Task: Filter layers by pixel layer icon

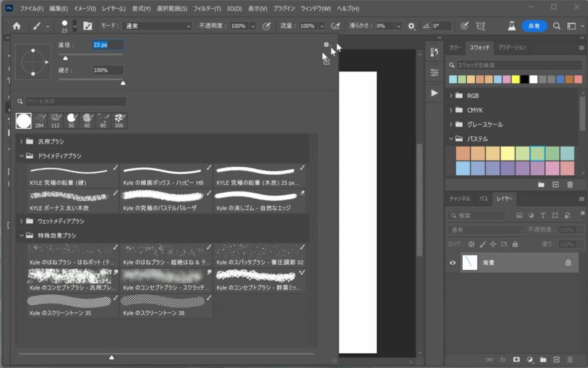Action: 519,215
